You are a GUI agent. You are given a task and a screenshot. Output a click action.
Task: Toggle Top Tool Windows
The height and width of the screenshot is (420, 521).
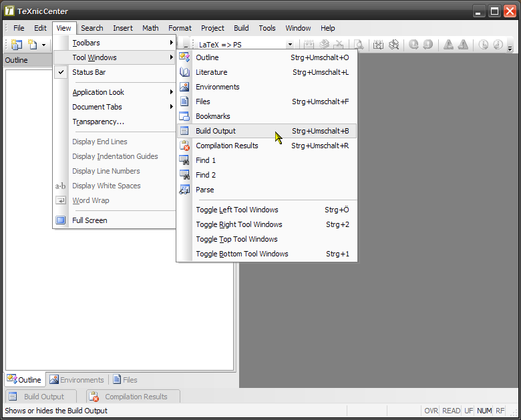point(267,239)
